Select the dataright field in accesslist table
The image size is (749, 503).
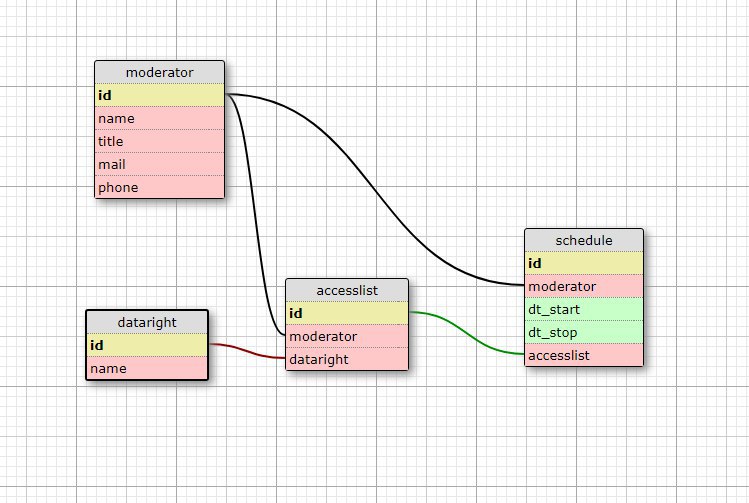(347, 359)
